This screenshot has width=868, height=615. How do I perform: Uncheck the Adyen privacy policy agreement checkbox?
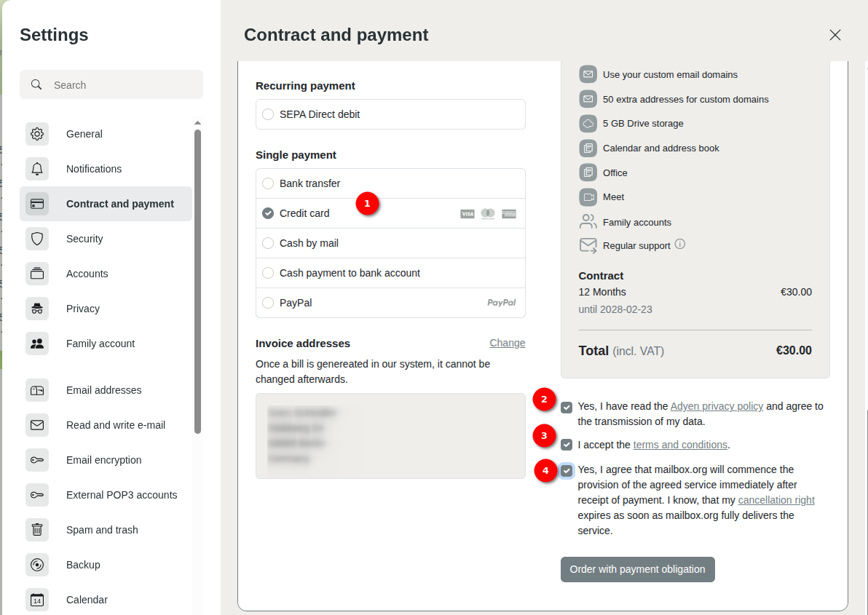tap(567, 407)
